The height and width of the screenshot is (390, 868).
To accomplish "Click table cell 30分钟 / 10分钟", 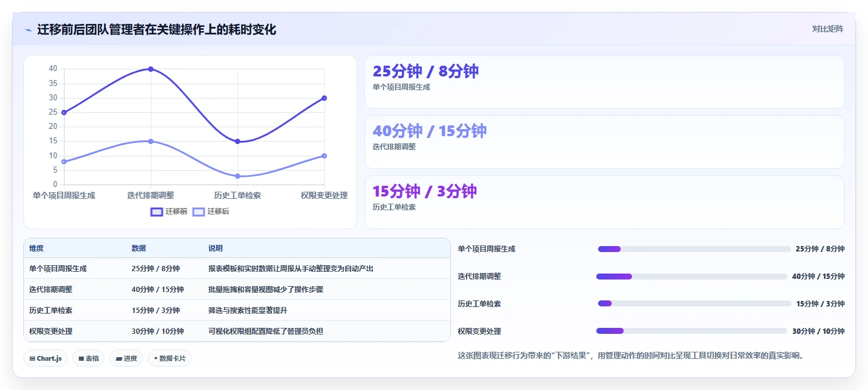I will point(158,331).
